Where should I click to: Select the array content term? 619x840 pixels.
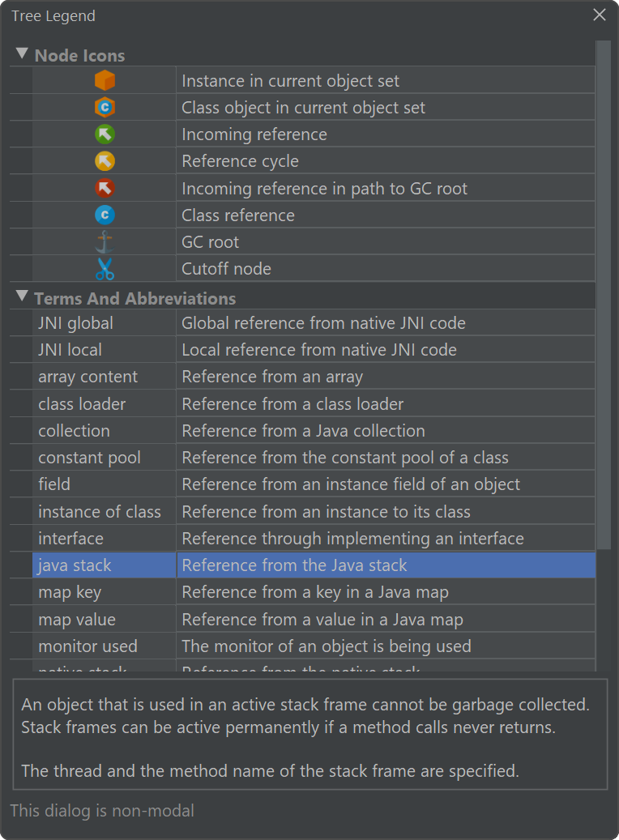(x=88, y=377)
